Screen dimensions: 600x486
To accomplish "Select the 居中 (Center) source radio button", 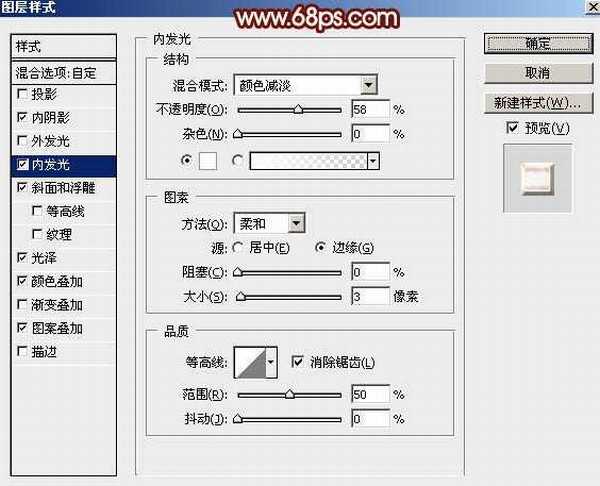I will click(x=238, y=248).
